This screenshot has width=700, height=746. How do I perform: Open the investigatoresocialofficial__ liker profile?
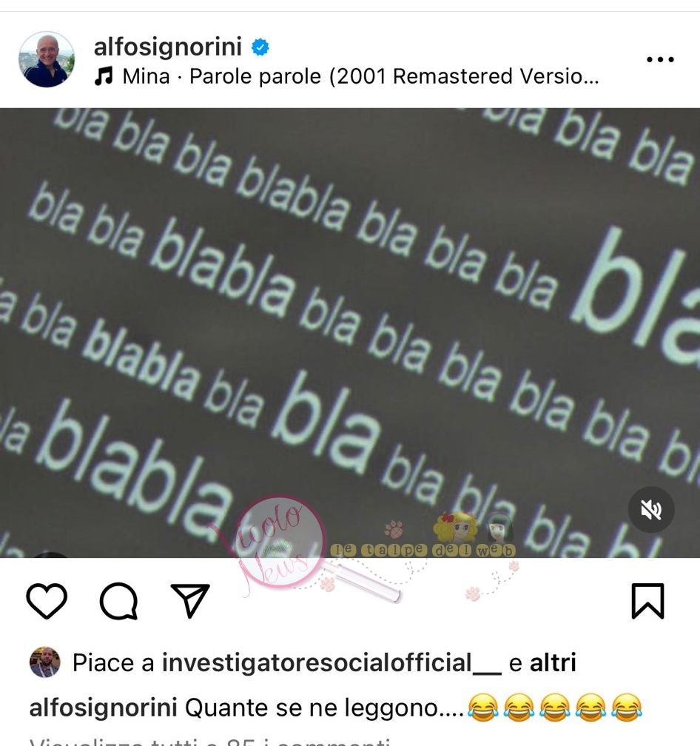click(x=332, y=663)
